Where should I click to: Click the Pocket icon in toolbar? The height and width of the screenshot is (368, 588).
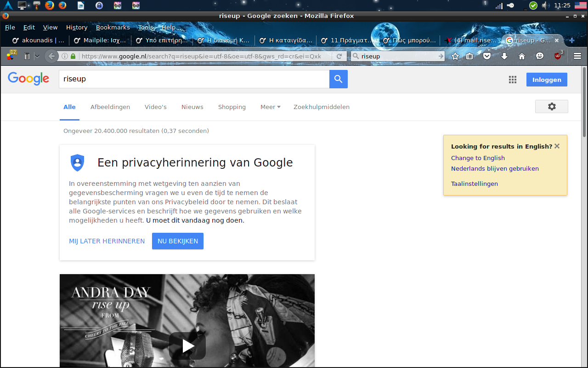click(x=486, y=56)
